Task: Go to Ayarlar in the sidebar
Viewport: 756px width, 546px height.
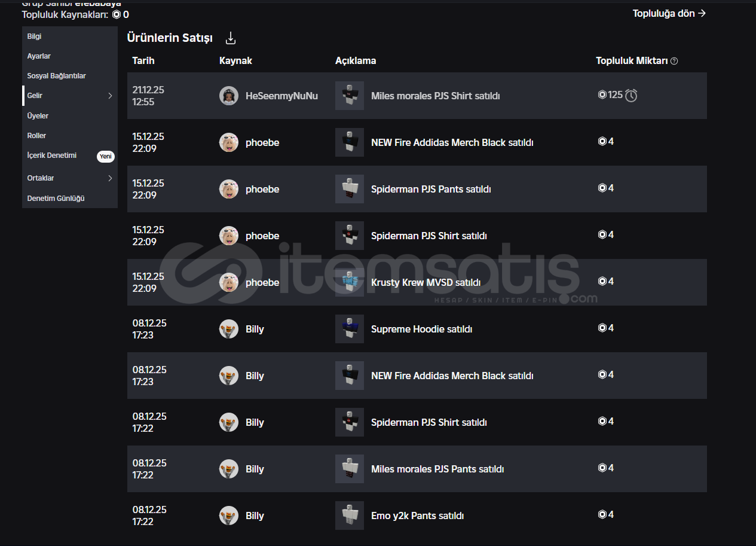Action: tap(39, 56)
